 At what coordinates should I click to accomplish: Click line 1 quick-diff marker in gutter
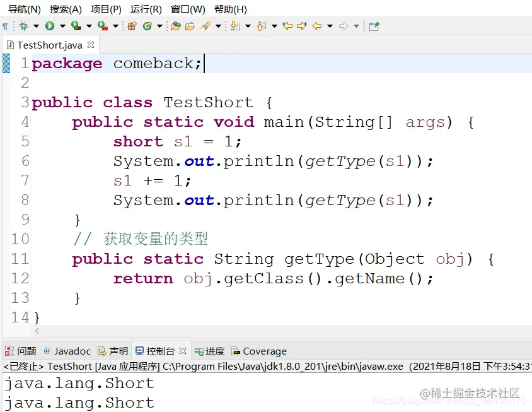click(6, 63)
